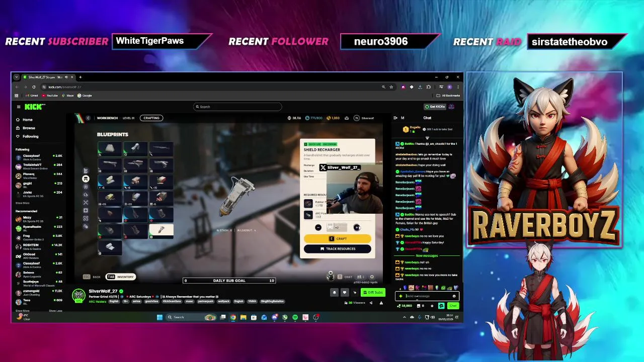
Task: Collapse Recommended list with Show Less
Action: pyautogui.click(x=55, y=311)
